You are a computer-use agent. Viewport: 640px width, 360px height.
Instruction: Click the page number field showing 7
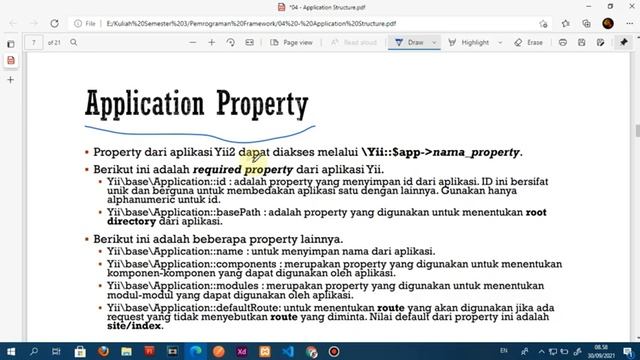coord(34,42)
